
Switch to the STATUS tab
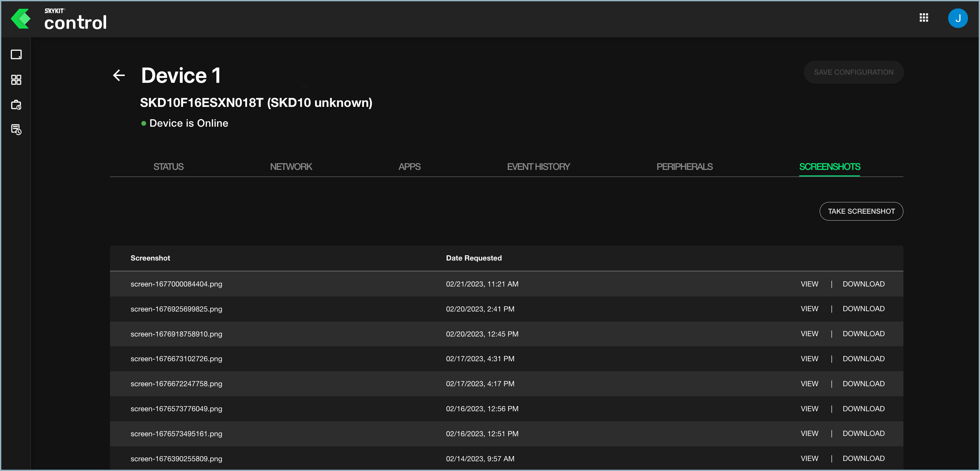coord(168,166)
